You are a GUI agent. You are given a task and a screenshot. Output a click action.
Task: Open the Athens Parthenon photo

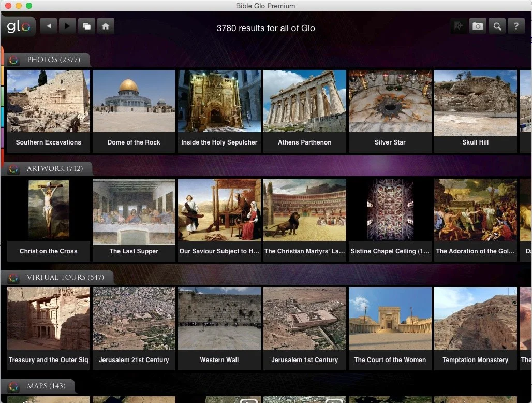point(305,111)
